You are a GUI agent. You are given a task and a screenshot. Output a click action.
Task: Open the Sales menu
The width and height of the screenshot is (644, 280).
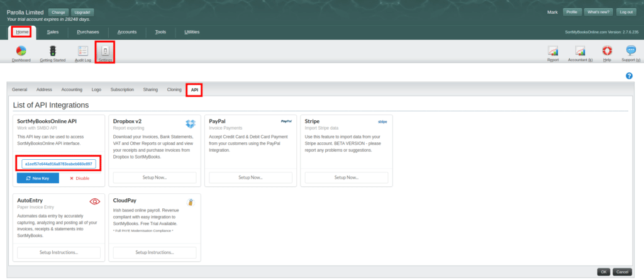pos(53,31)
